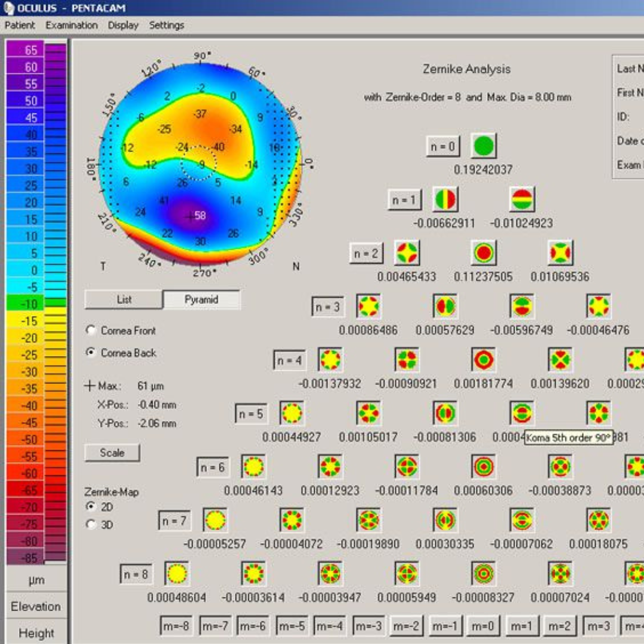Click the n = 3 order button
This screenshot has width=644, height=644.
327,307
